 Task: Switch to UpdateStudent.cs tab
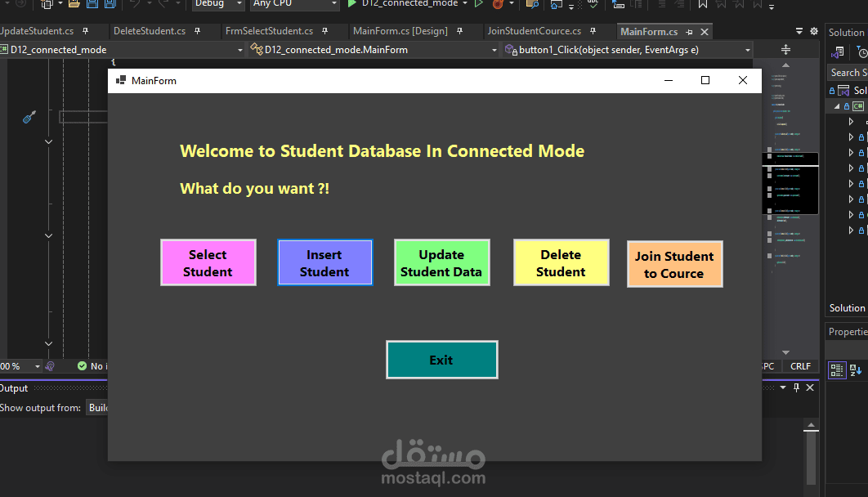38,31
